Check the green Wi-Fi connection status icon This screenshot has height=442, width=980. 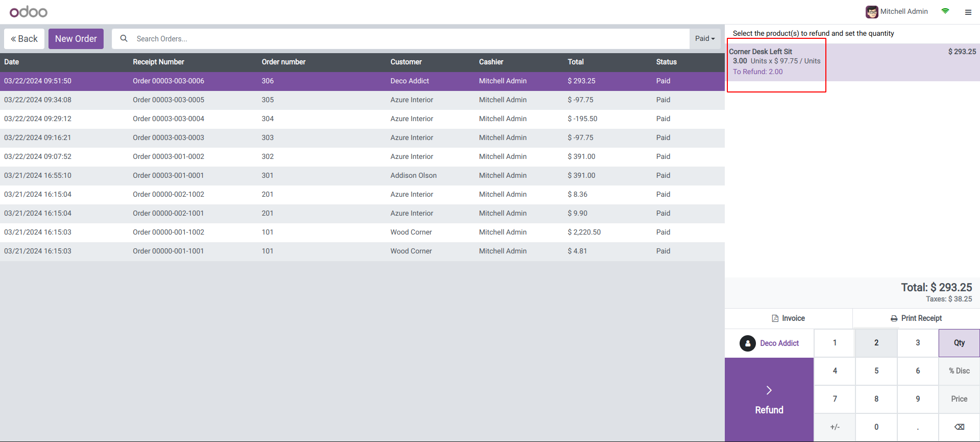coord(945,11)
